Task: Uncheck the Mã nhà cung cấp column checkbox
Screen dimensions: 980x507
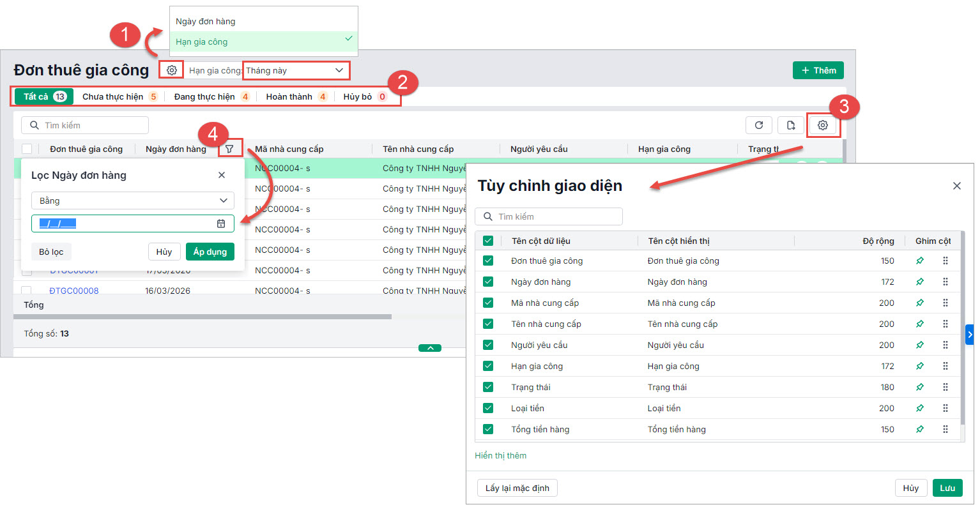Action: pos(488,303)
